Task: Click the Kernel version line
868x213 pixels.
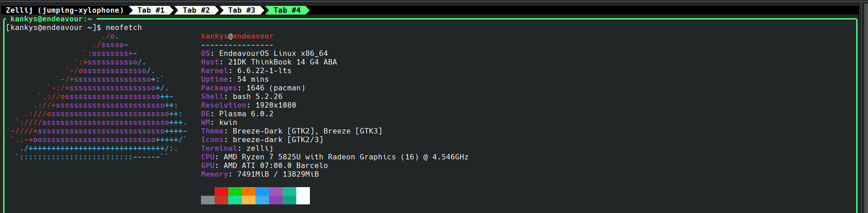Action: tap(246, 71)
